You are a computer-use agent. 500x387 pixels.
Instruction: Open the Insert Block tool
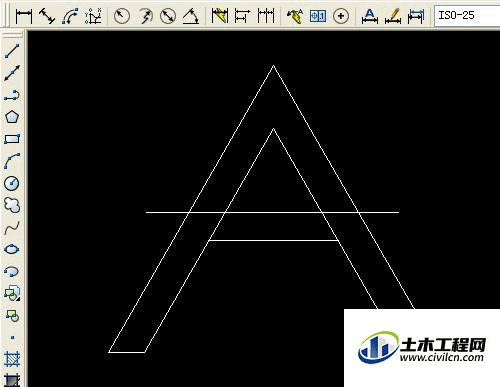tap(12, 293)
